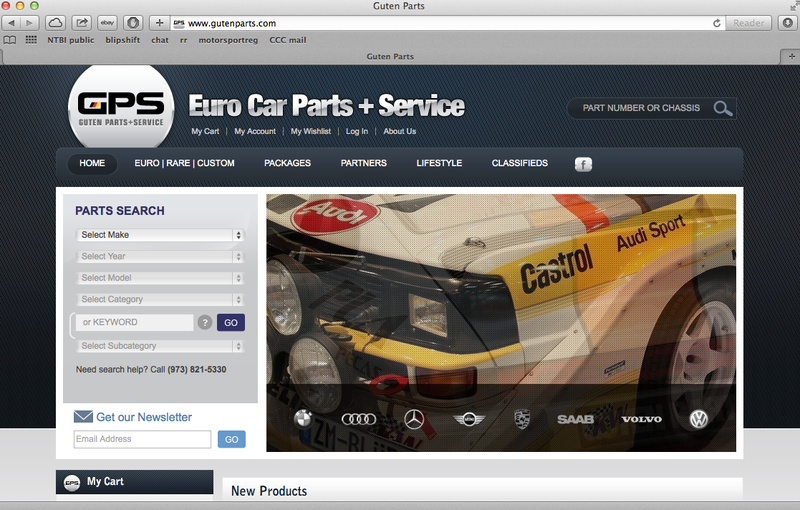The image size is (800, 510).
Task: Open the LIFESTYLE nav item
Action: click(x=439, y=163)
